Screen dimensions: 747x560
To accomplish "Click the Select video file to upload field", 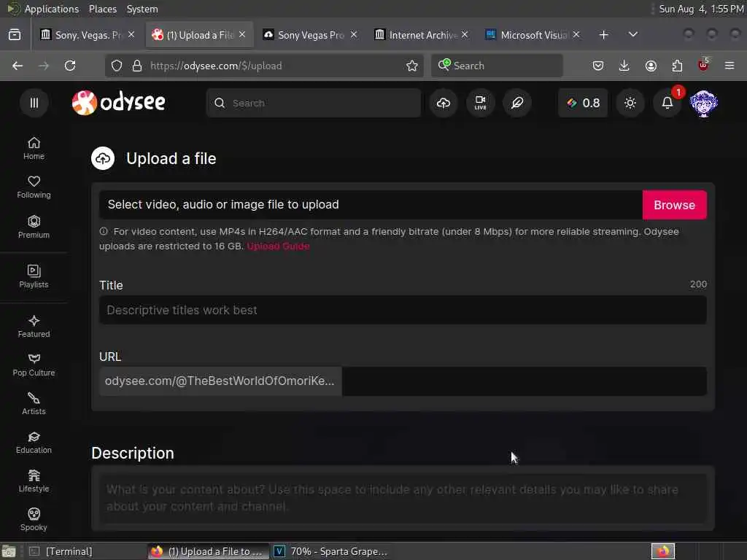I will click(371, 205).
